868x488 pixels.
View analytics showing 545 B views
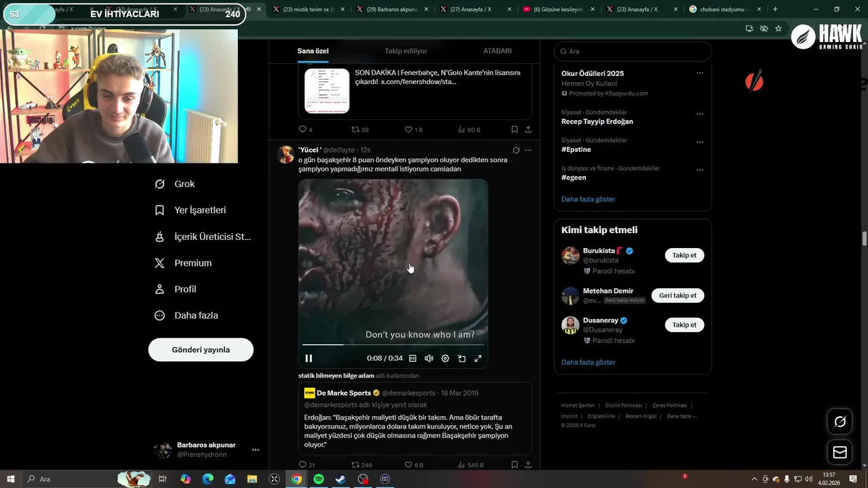pyautogui.click(x=471, y=465)
